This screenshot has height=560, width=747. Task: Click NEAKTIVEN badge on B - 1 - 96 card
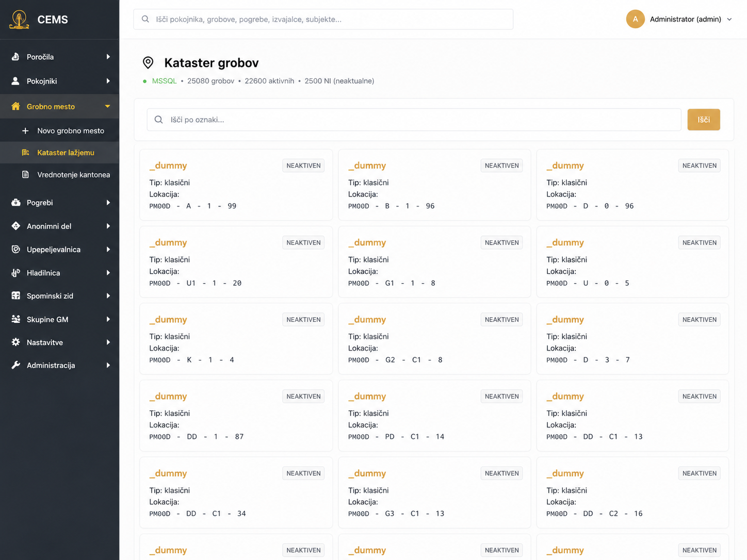501,166
